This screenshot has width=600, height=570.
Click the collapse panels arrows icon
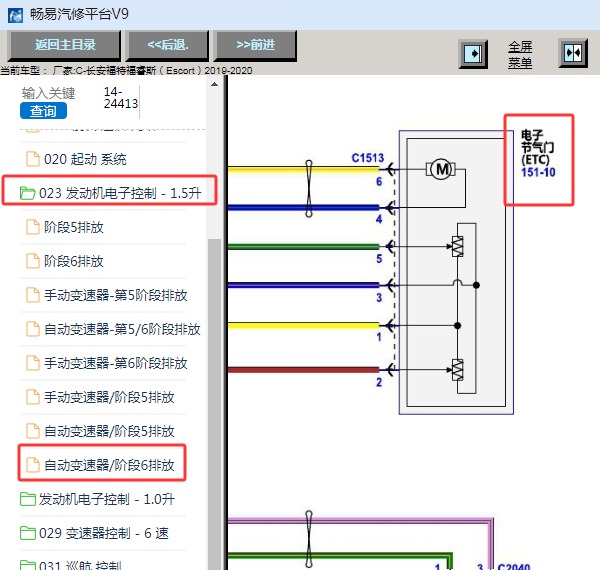click(x=573, y=53)
